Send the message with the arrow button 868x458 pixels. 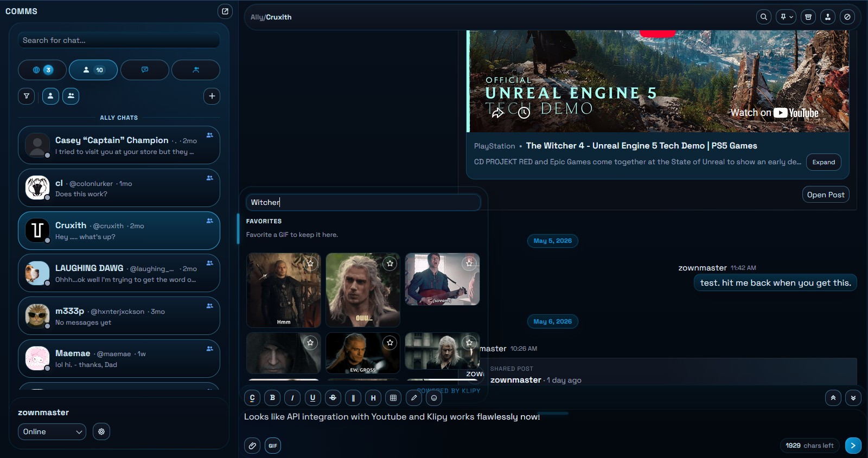pos(853,446)
